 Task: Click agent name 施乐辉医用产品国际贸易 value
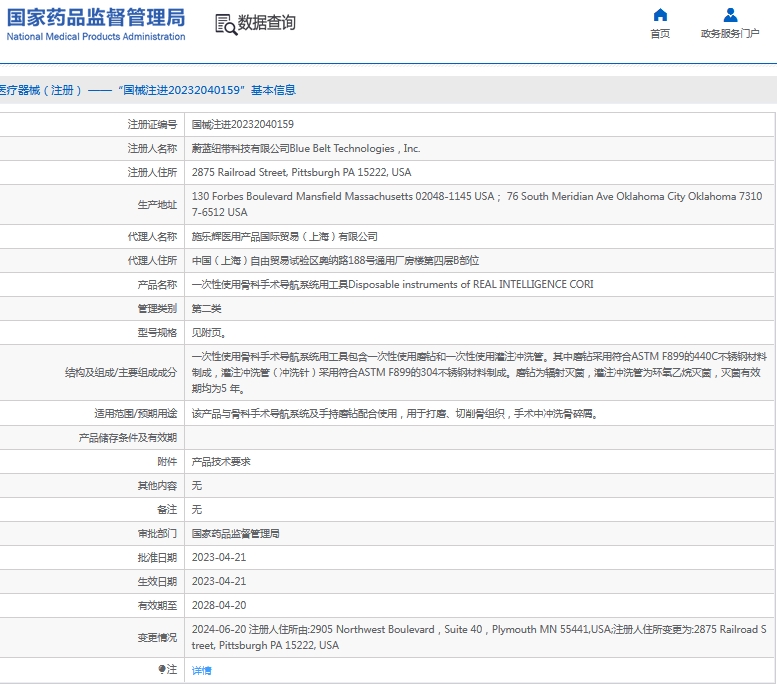(284, 236)
